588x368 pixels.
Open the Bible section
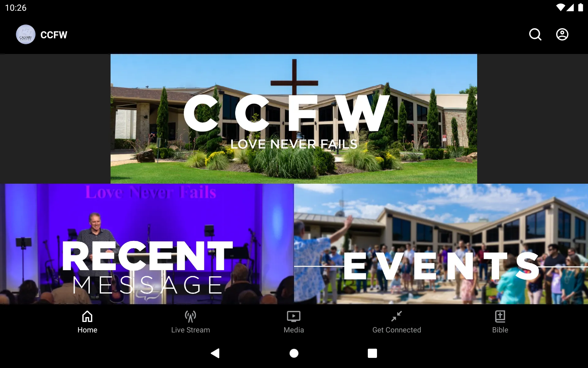point(500,321)
